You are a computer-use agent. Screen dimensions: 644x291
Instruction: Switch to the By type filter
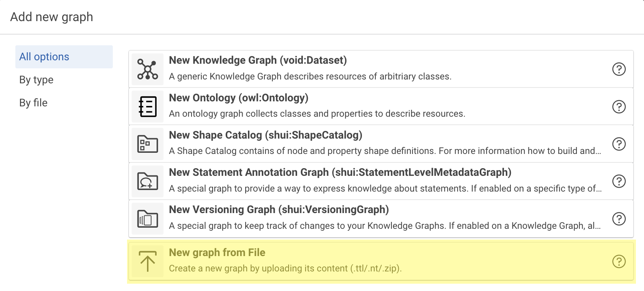[x=36, y=79]
